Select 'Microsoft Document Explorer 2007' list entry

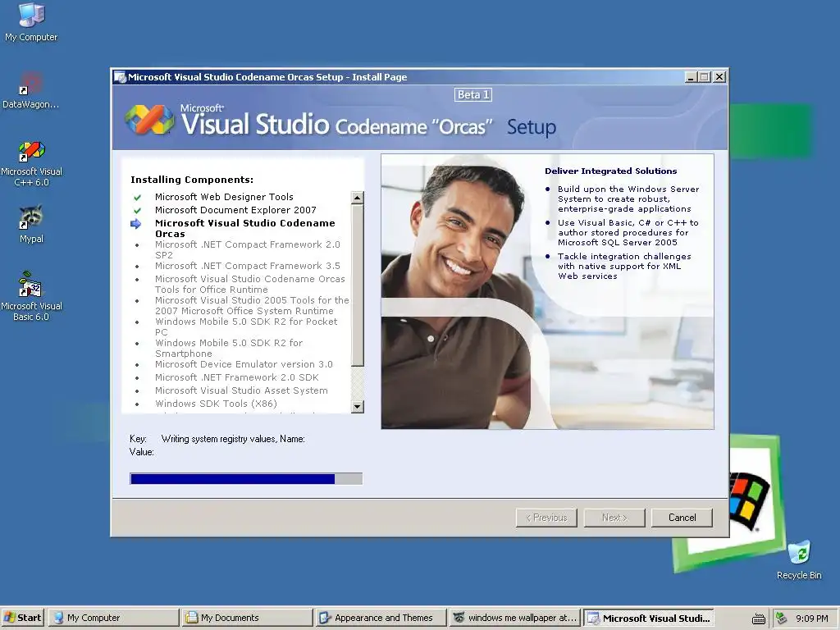(235, 210)
